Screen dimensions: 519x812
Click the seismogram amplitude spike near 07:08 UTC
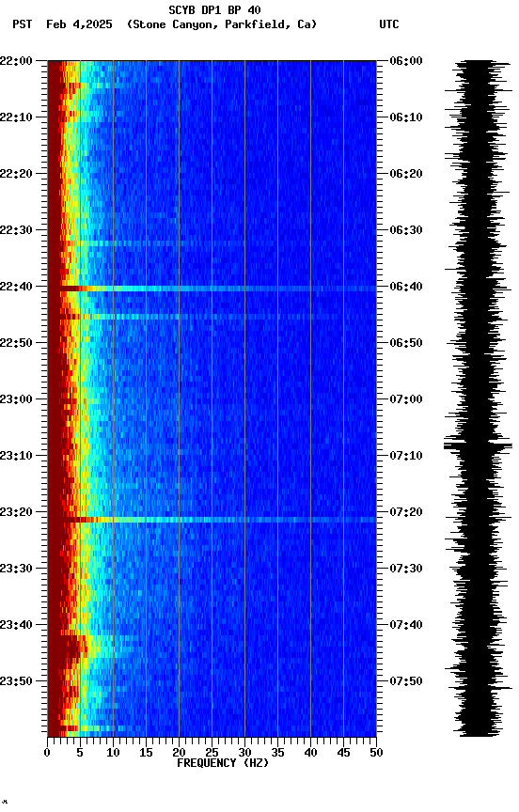click(478, 445)
